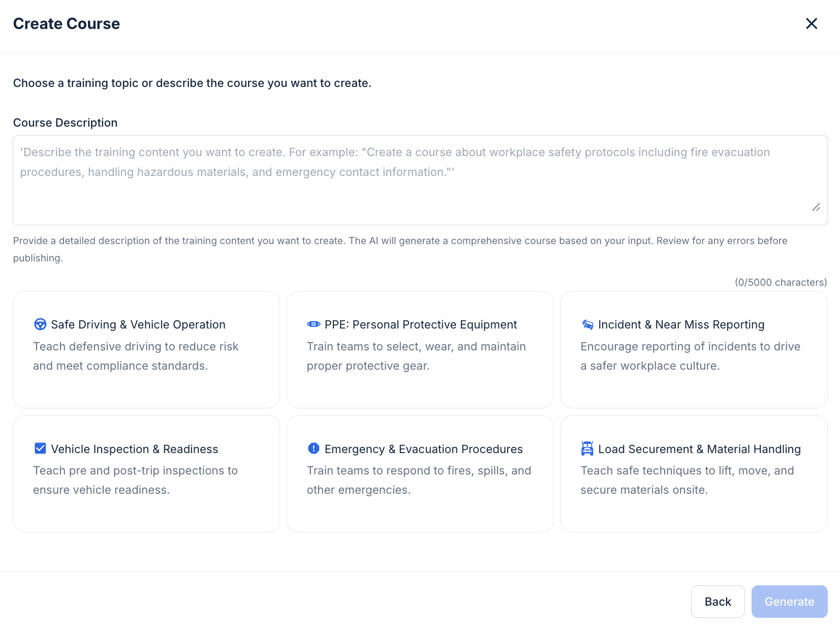The width and height of the screenshot is (840, 627).
Task: Click the Emergency alert circle icon
Action: 314,449
